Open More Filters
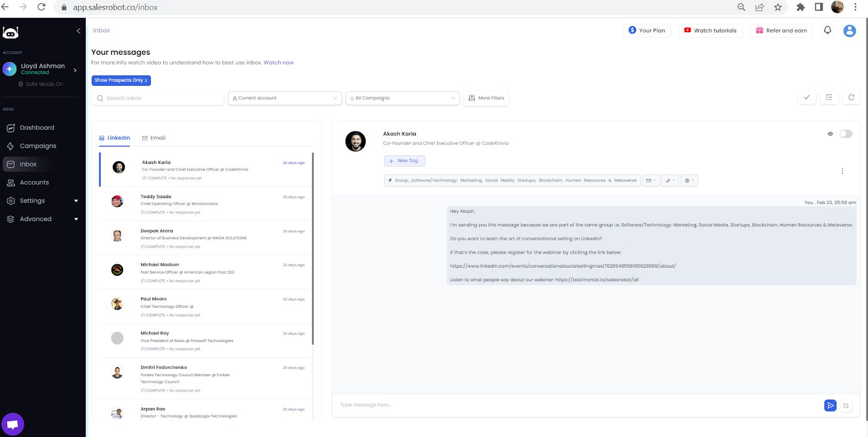868x437 pixels. coord(486,98)
